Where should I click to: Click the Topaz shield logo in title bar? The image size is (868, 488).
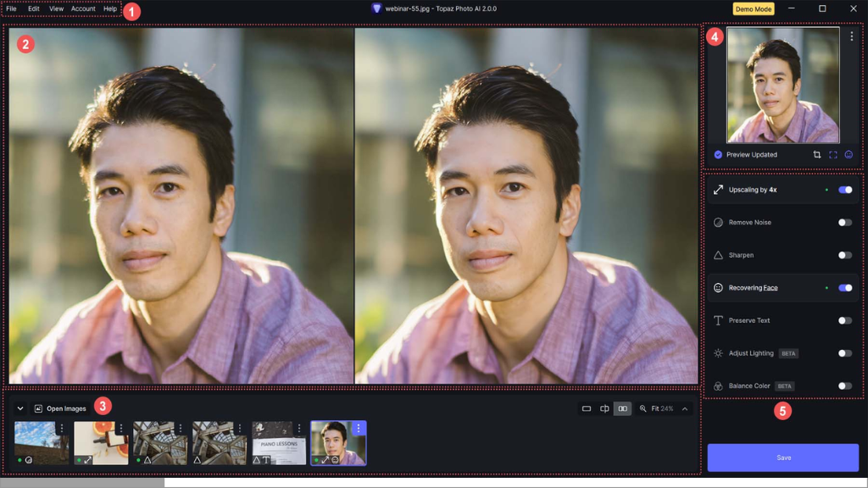(376, 8)
